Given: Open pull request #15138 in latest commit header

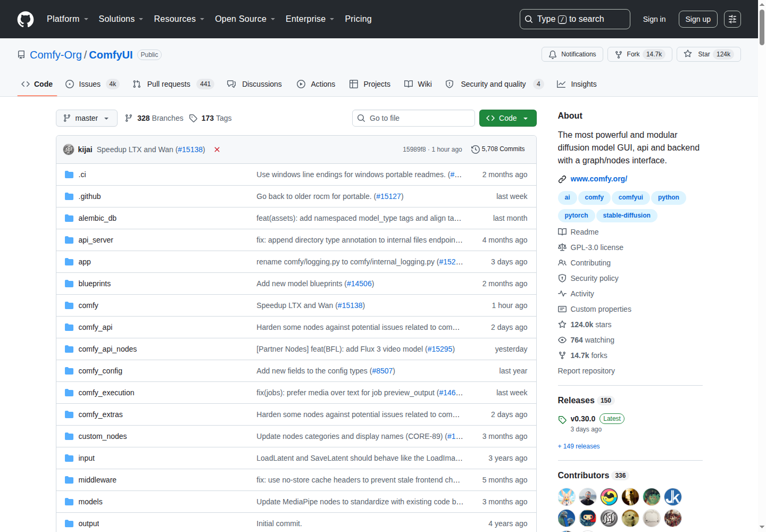Looking at the screenshot, I should point(190,149).
